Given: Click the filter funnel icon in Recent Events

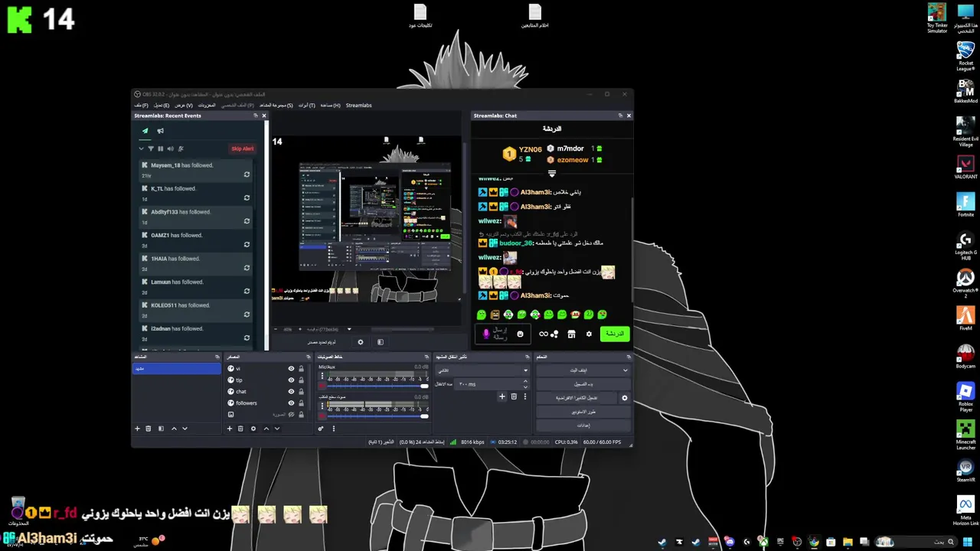Looking at the screenshot, I should (x=151, y=148).
